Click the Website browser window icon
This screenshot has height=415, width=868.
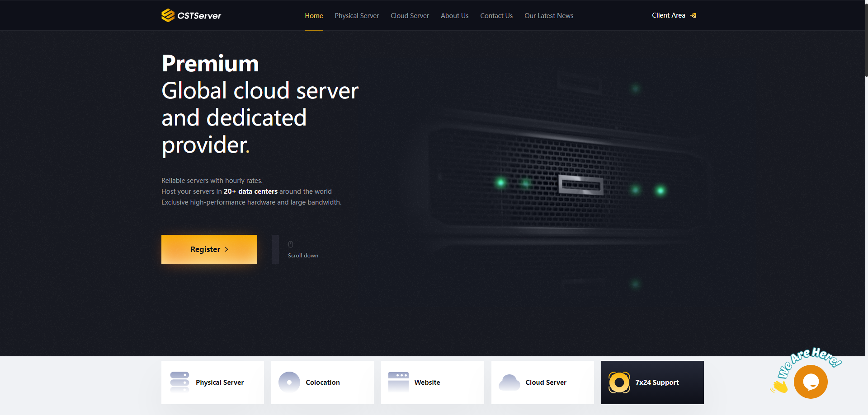coord(398,382)
